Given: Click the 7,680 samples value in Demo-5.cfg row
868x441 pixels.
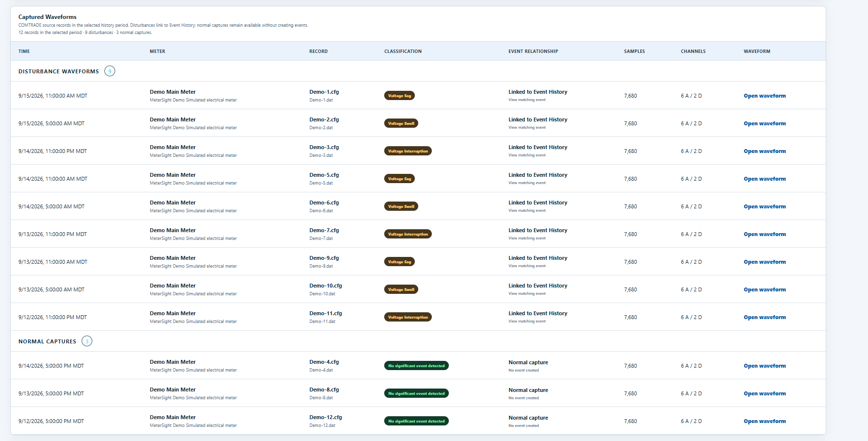Looking at the screenshot, I should pos(630,179).
